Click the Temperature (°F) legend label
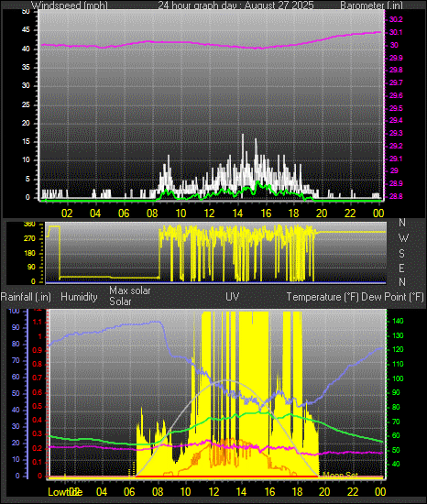 click(323, 297)
